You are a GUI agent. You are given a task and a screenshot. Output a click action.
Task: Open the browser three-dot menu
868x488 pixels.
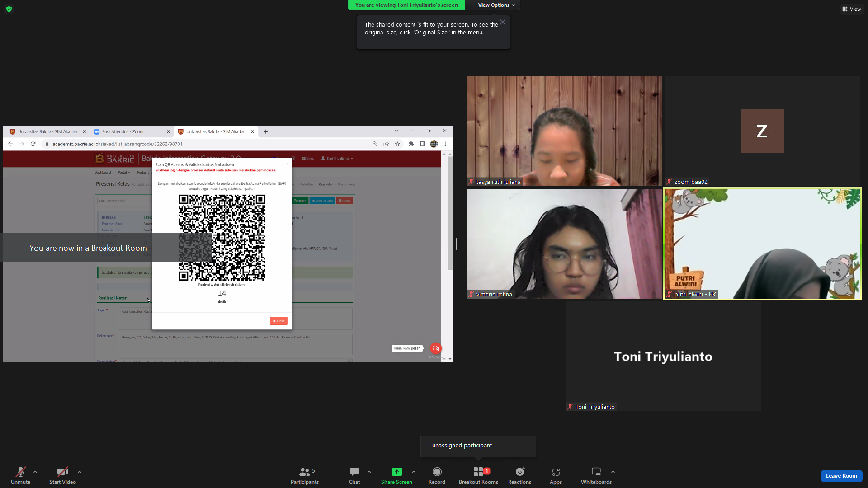(445, 144)
